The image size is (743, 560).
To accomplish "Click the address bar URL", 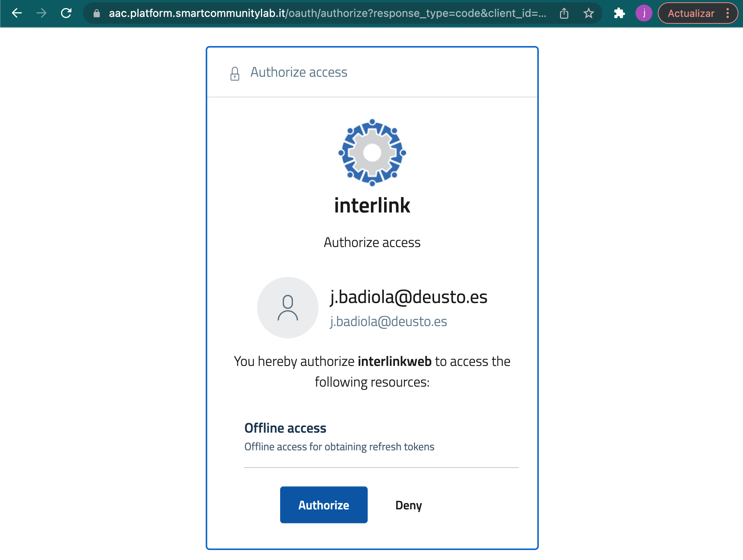I will [327, 13].
